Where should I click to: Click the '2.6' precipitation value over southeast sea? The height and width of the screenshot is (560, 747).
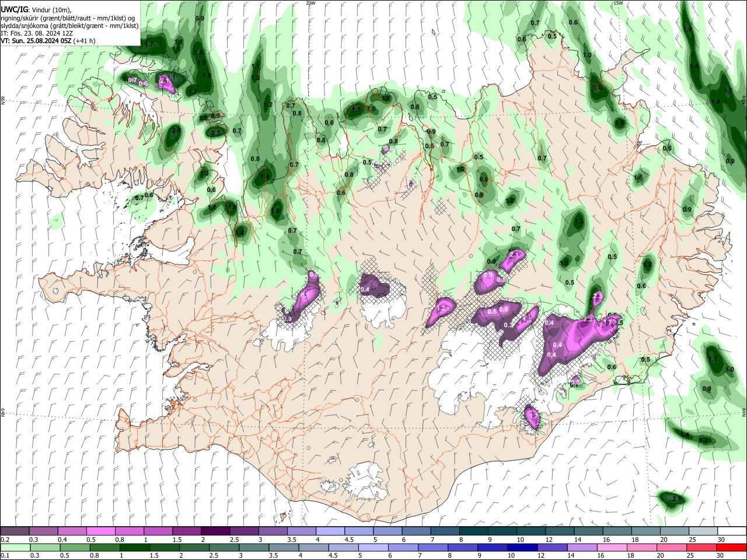tap(677, 499)
